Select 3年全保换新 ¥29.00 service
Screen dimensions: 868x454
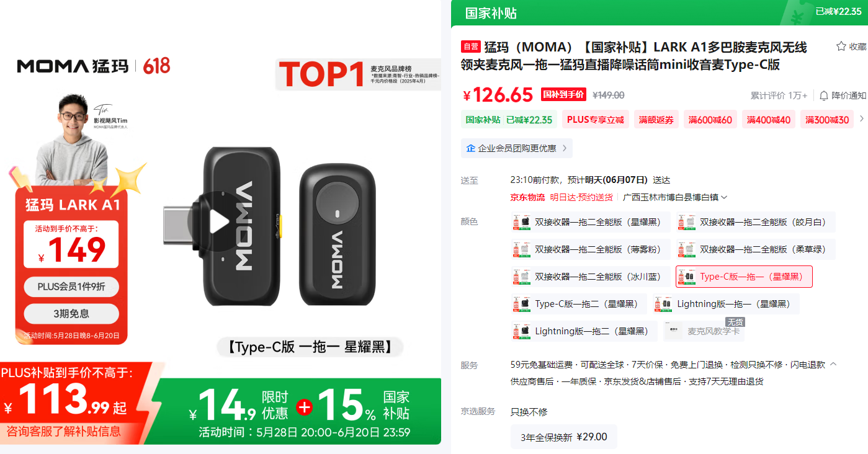[x=564, y=437]
